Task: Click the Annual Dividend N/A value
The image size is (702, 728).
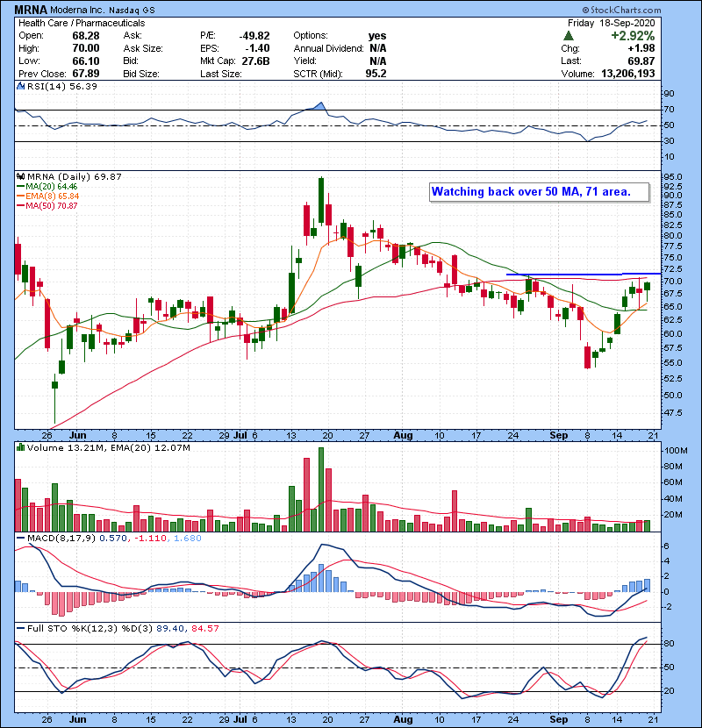Action: point(377,48)
